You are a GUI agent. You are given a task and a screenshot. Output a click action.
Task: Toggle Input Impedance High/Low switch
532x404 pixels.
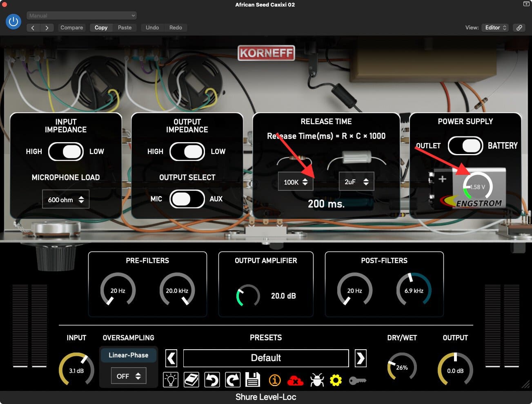66,152
